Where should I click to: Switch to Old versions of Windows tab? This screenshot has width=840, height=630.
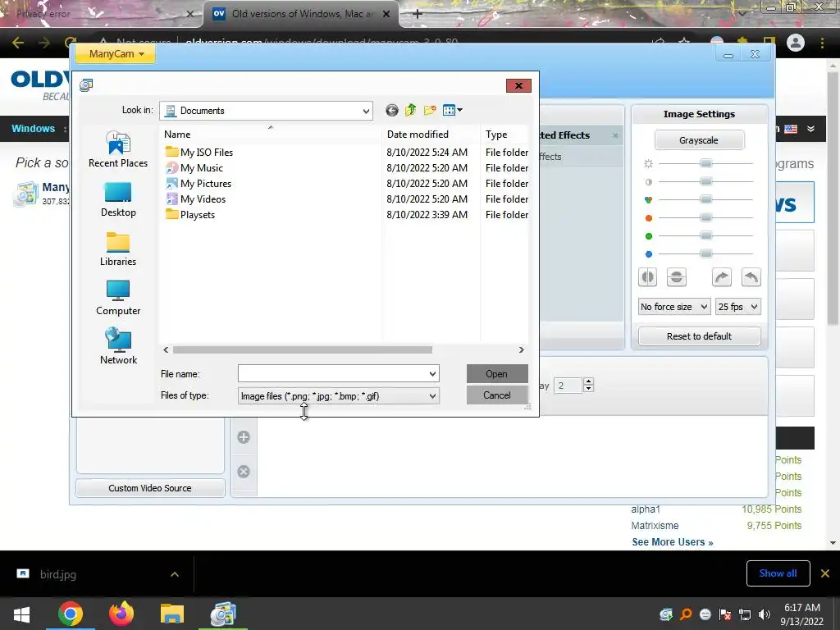point(300,14)
